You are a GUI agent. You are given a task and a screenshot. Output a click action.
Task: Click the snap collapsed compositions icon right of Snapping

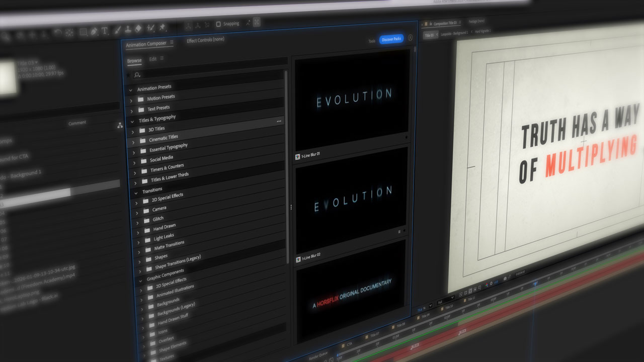(257, 22)
